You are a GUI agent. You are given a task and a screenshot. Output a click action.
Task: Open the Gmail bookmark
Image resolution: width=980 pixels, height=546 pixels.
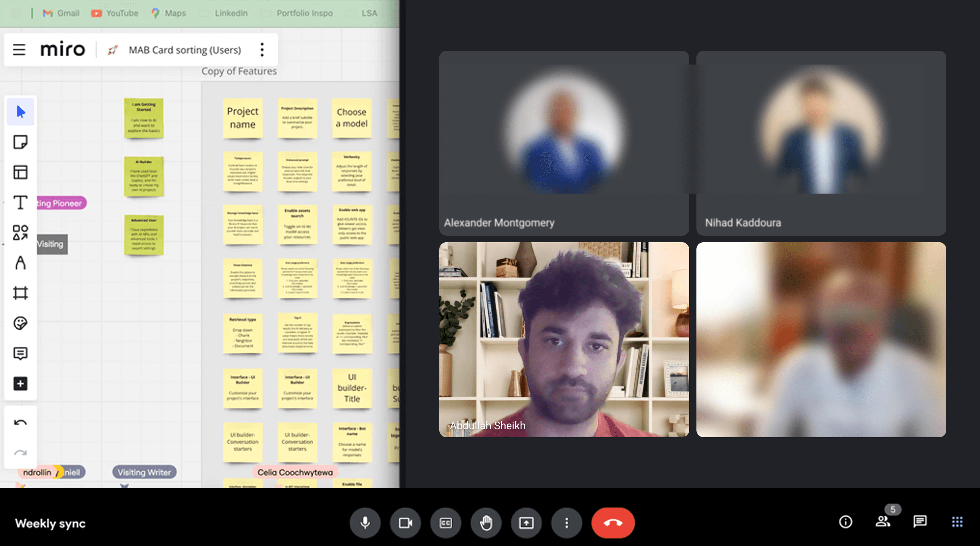tap(61, 13)
